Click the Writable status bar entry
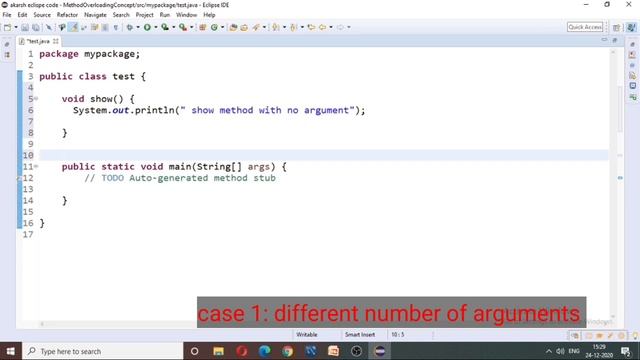 coord(307,335)
